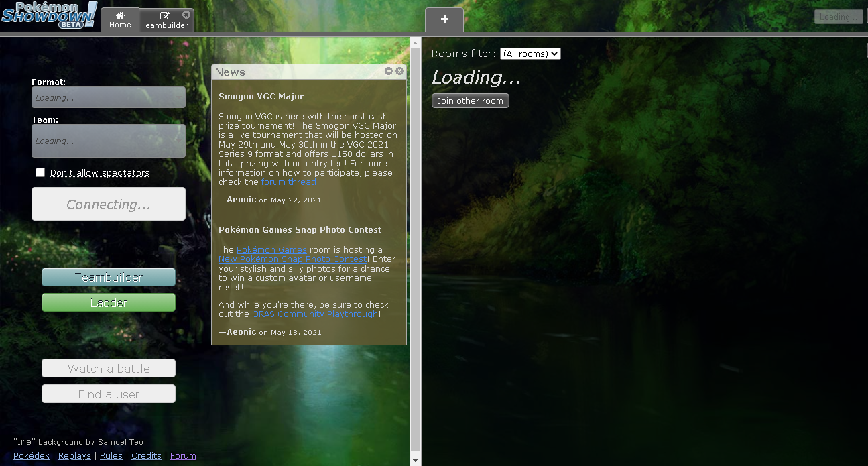Open the Pokédex link

(32, 455)
